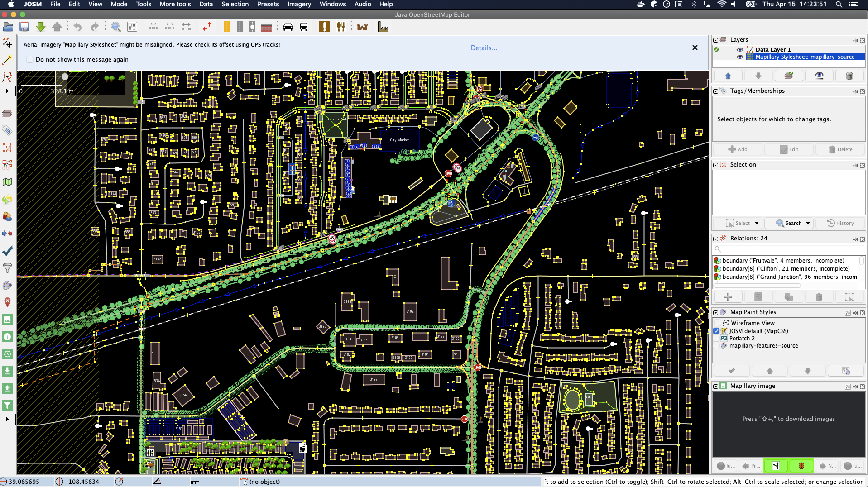The height and width of the screenshot is (487, 868).
Task: Click the brick wall preset icon
Action: pos(267,28)
